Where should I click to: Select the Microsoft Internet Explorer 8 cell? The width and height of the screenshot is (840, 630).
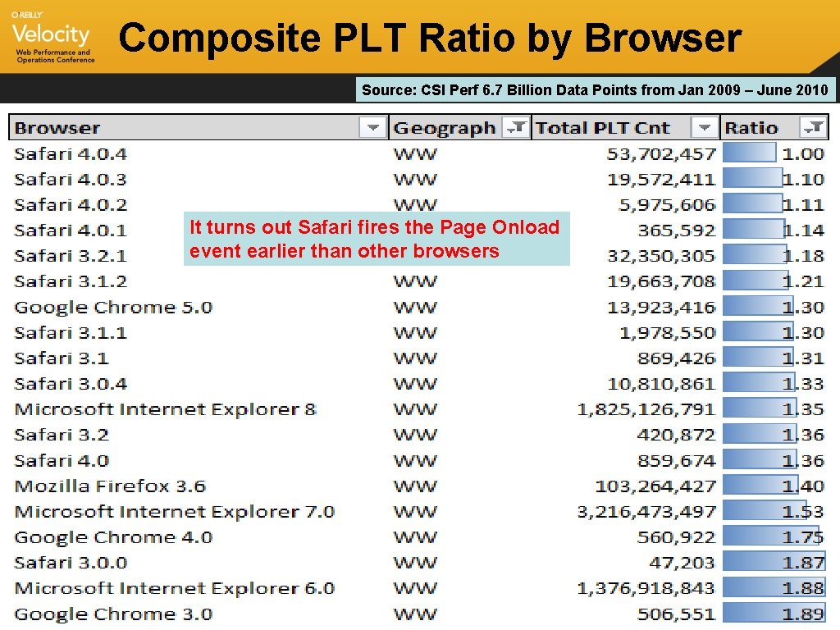pos(165,410)
